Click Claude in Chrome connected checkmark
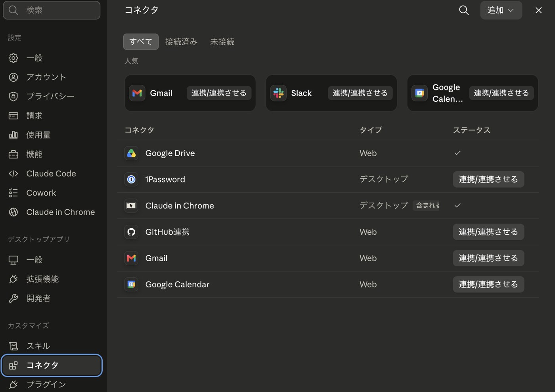The width and height of the screenshot is (555, 392). click(x=457, y=205)
